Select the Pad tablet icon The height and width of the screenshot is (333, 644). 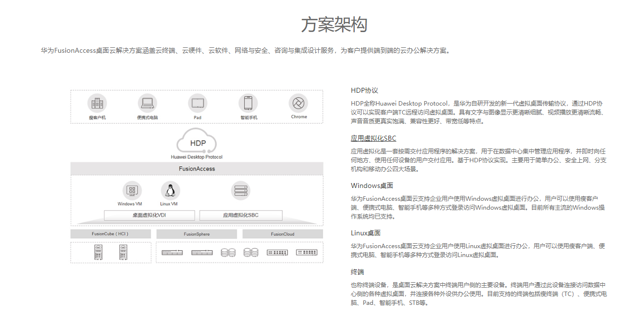(197, 103)
